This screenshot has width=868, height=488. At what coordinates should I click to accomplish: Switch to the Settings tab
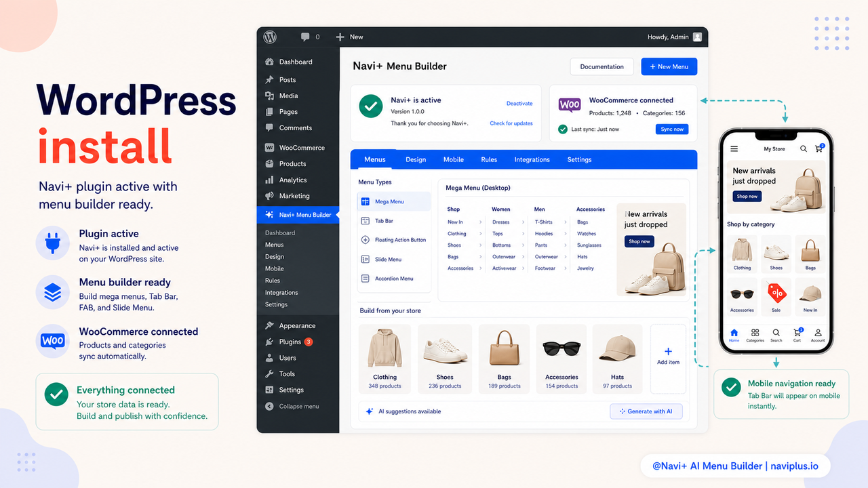[580, 159]
